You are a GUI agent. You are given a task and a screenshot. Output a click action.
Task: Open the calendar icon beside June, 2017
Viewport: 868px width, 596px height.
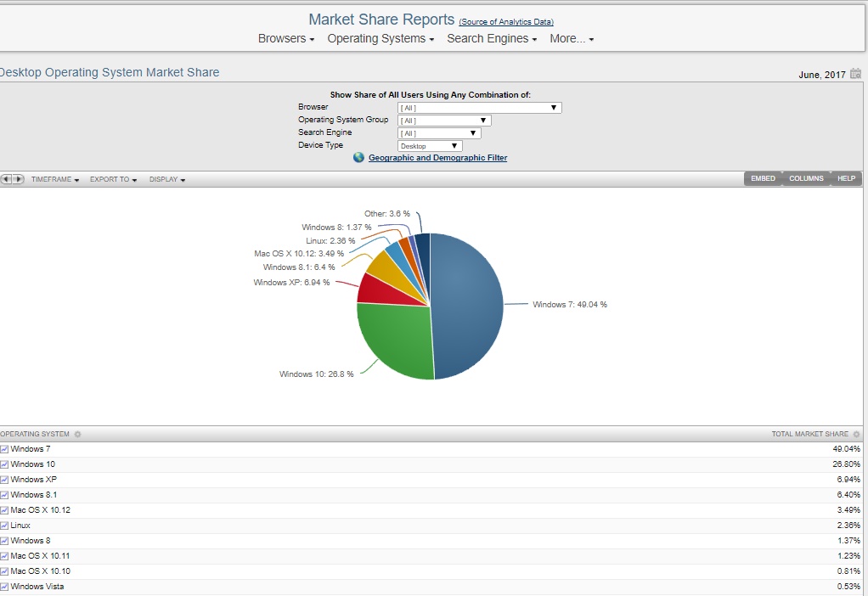click(x=855, y=74)
